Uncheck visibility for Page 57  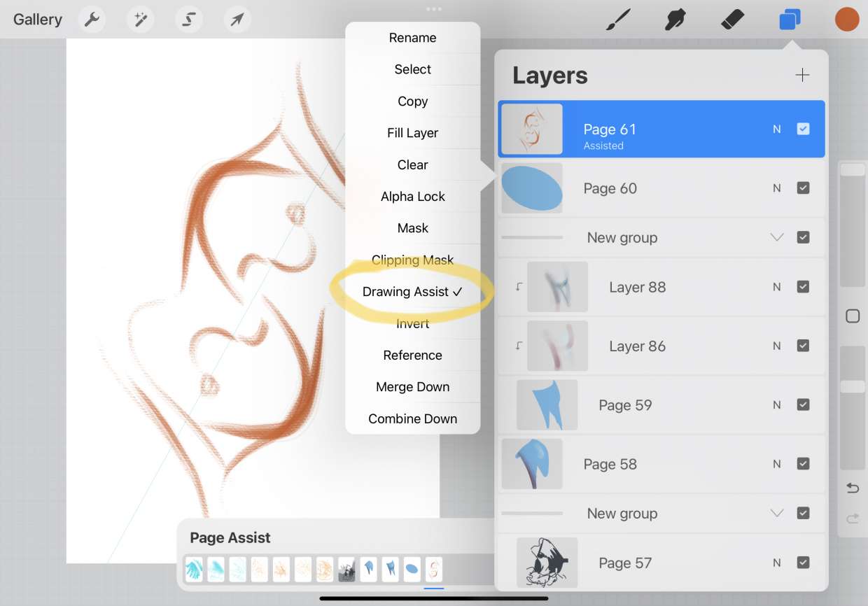tap(803, 563)
